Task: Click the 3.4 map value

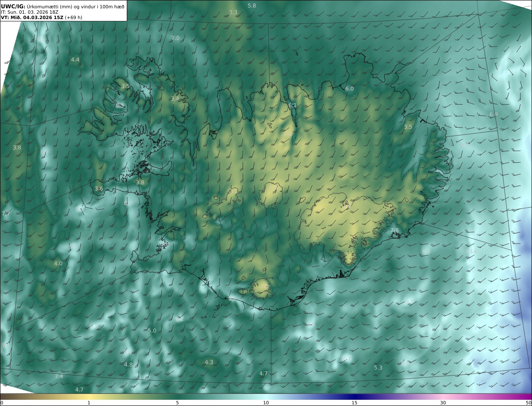Action: coord(175,99)
